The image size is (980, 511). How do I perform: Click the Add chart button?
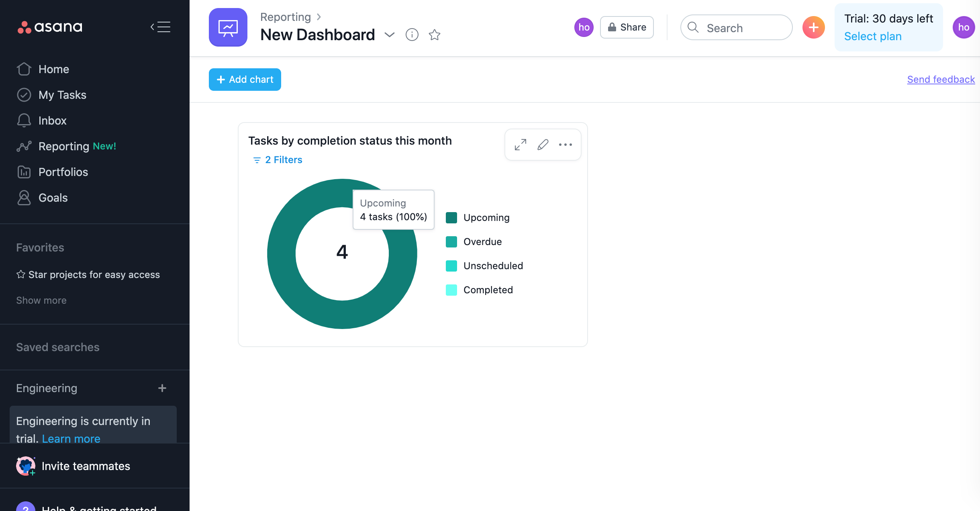point(245,80)
